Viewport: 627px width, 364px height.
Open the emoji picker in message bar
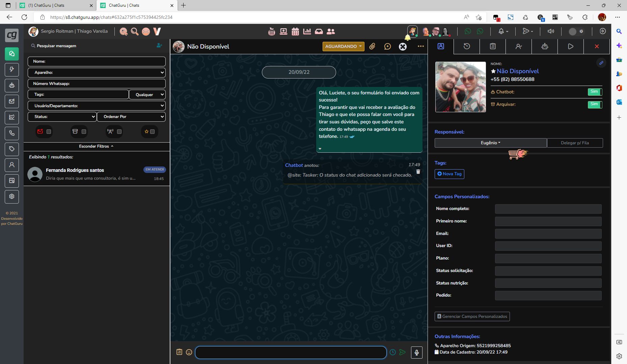(x=189, y=352)
